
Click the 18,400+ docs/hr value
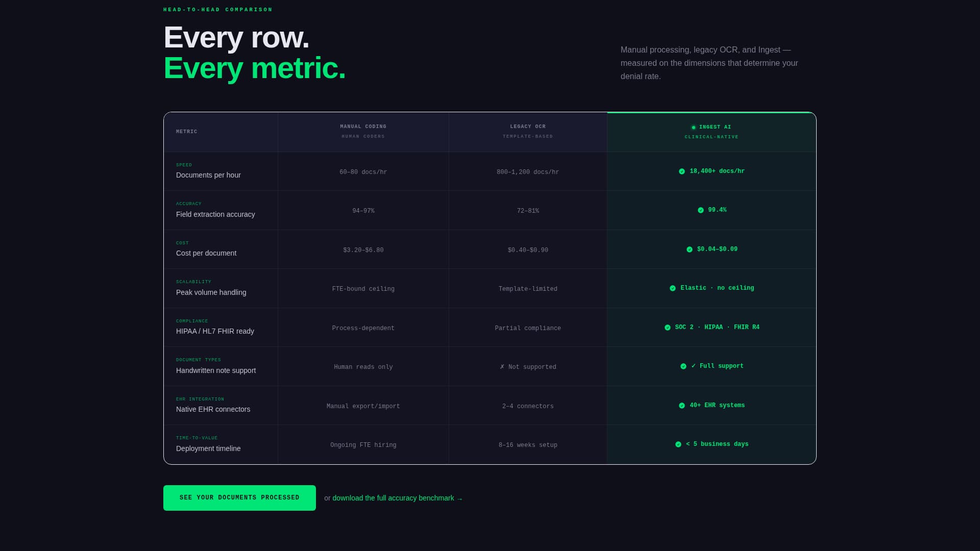point(717,171)
